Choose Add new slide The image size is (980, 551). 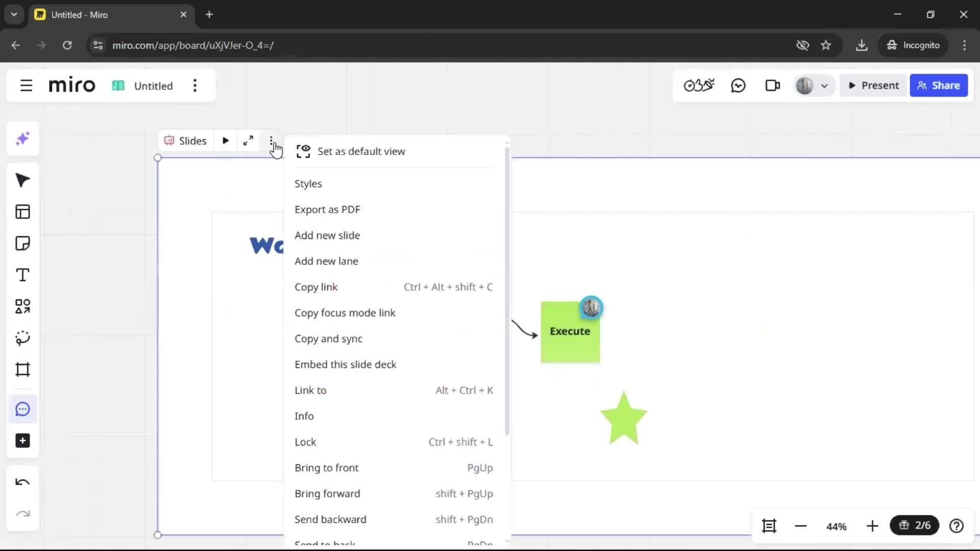394,235
